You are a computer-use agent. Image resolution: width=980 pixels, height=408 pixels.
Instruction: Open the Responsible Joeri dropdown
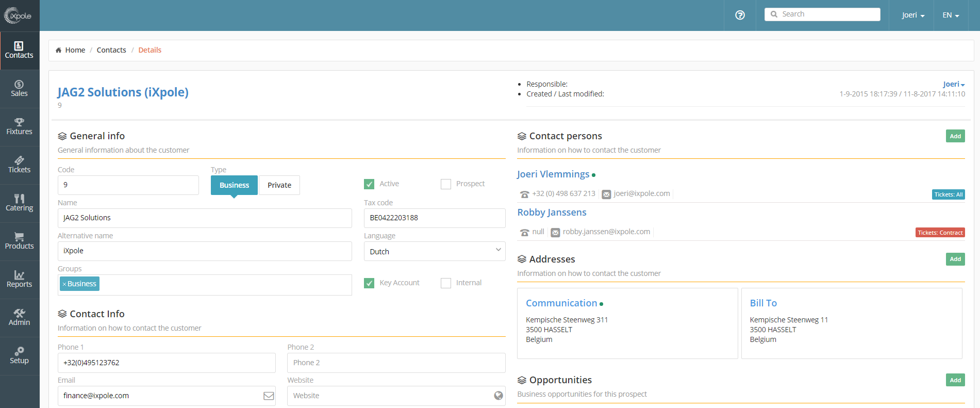(x=954, y=84)
